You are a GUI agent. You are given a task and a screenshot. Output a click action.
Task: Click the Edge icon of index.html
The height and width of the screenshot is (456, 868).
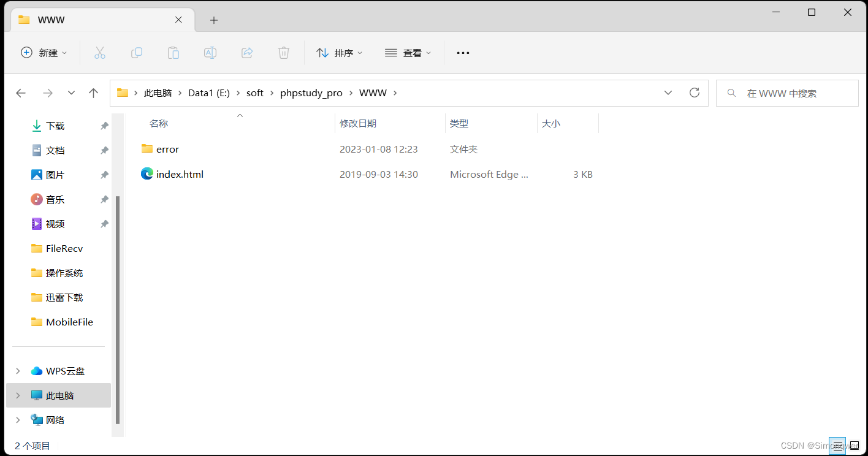(147, 173)
